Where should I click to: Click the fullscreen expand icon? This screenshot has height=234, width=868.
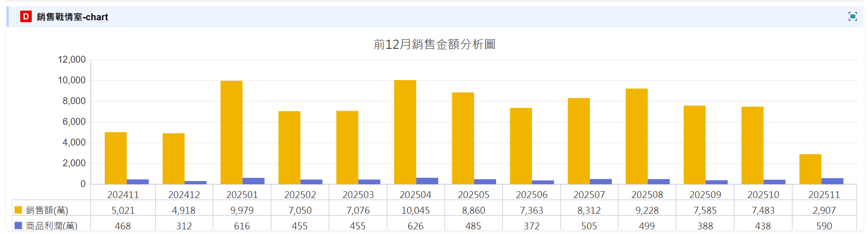click(852, 17)
